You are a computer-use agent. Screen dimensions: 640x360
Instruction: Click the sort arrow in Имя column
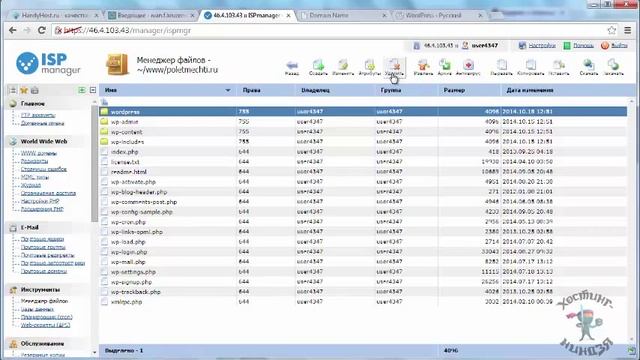(x=228, y=90)
